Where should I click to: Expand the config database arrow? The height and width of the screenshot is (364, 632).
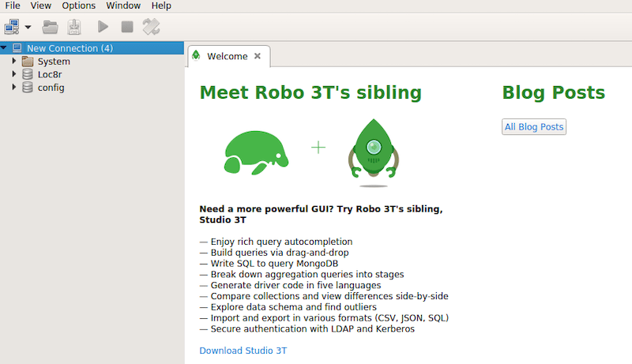click(x=14, y=87)
